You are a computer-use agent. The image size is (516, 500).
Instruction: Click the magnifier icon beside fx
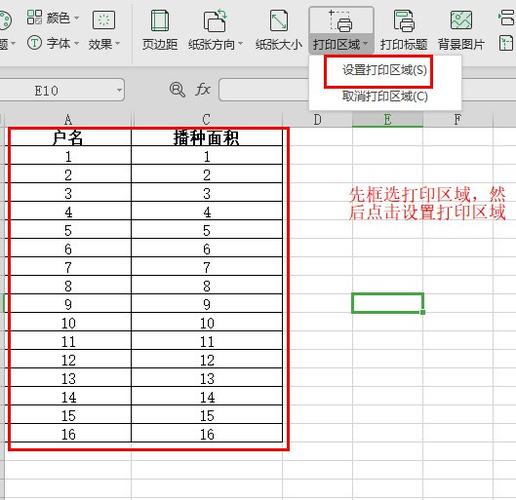click(x=177, y=89)
